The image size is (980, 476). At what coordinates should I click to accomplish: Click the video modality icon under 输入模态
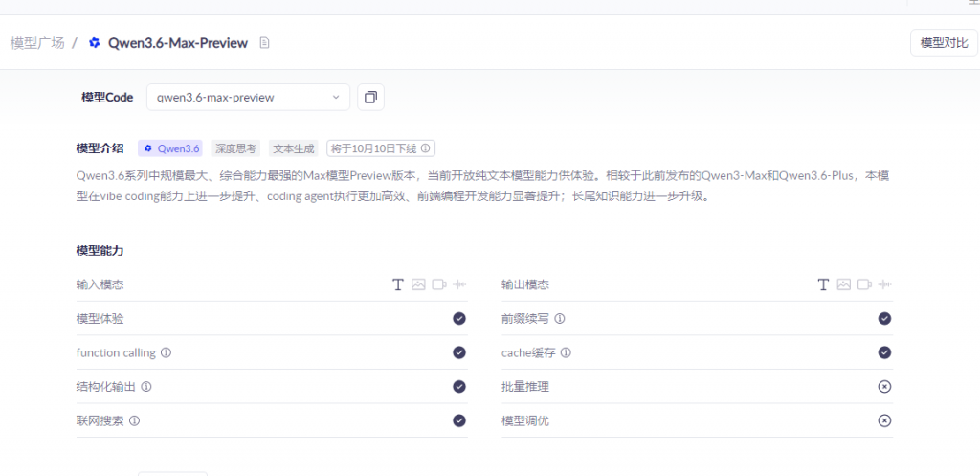438,284
